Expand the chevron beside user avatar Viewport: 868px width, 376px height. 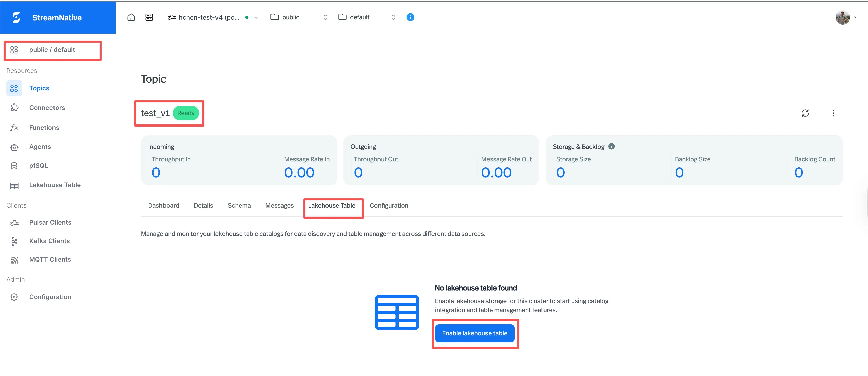(x=856, y=18)
